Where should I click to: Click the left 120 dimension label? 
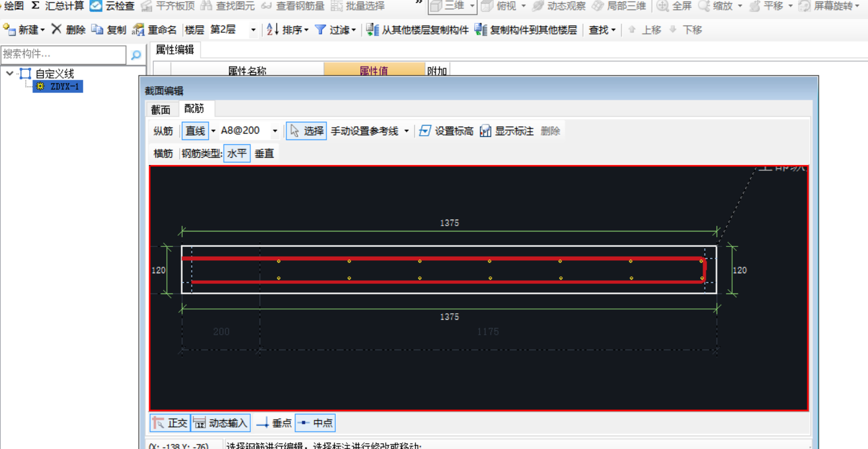[158, 270]
